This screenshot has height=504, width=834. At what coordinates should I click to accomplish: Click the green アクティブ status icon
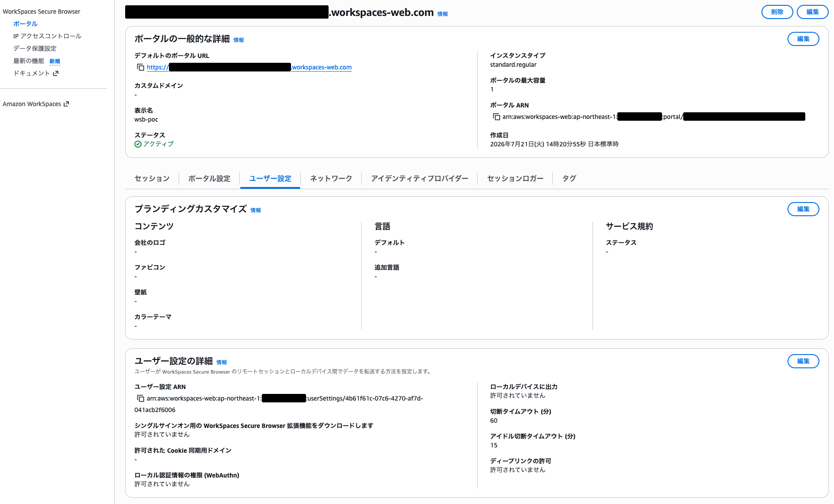click(x=138, y=144)
